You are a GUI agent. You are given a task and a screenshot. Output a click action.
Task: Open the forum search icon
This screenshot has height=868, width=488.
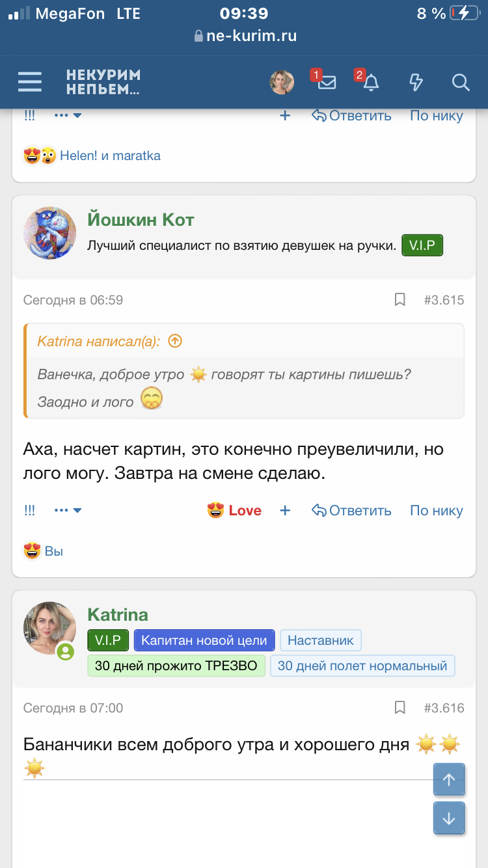pyautogui.click(x=461, y=83)
